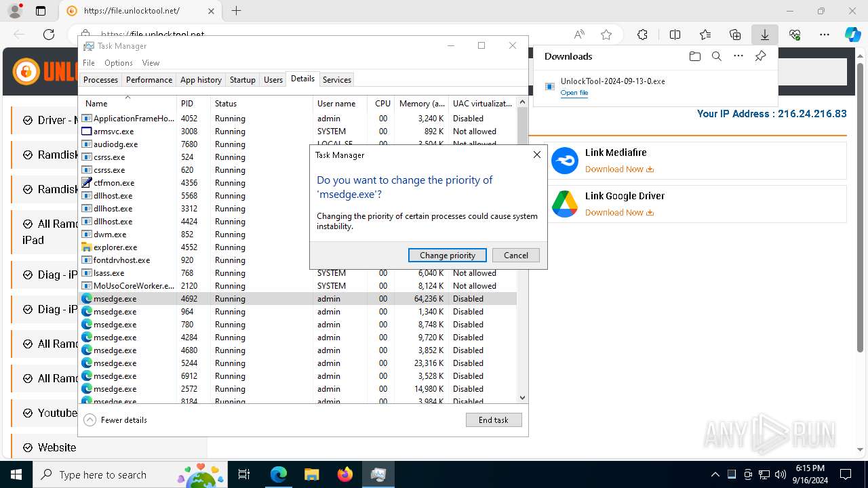Select the msedge.exe row with PID 5244
868x488 pixels.
pos(298,363)
